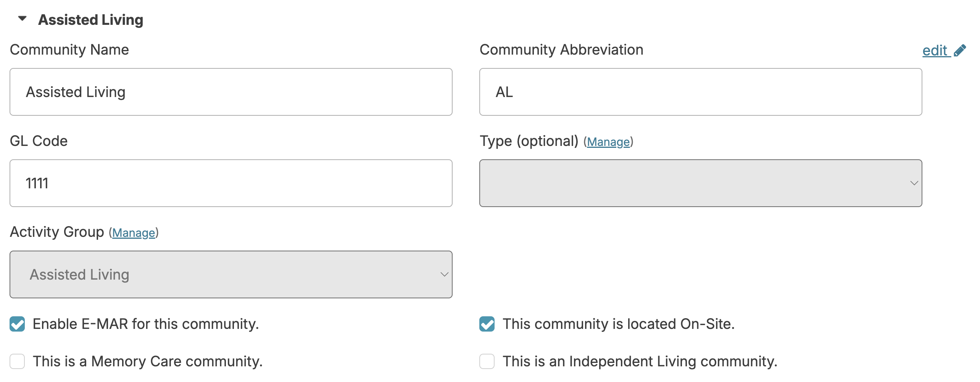The height and width of the screenshot is (382, 980).
Task: Check the Memory Care community checkbox
Action: tap(18, 361)
